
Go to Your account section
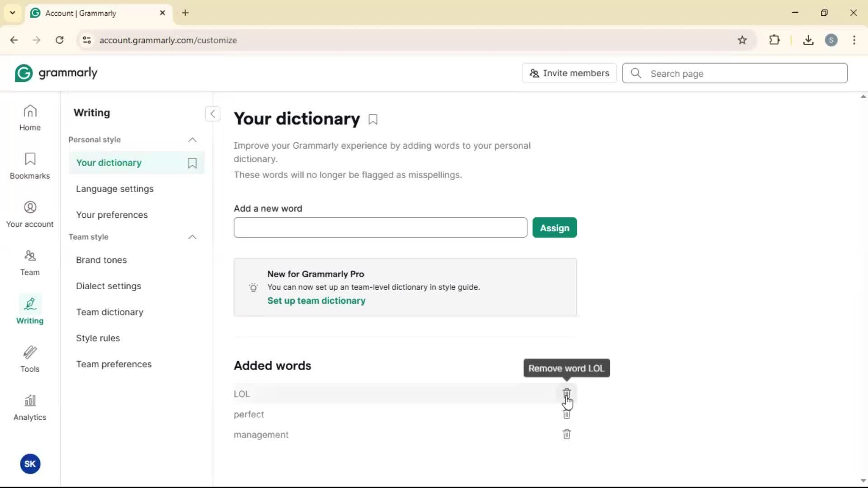point(30,214)
